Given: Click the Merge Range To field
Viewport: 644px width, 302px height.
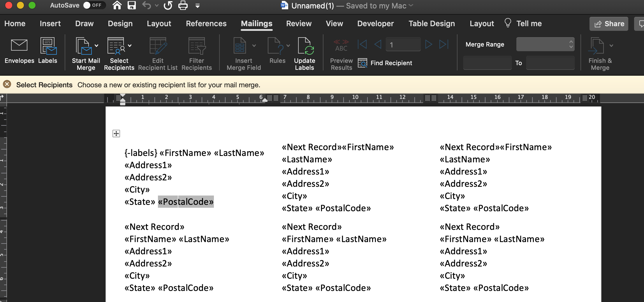Looking at the screenshot, I should point(550,63).
